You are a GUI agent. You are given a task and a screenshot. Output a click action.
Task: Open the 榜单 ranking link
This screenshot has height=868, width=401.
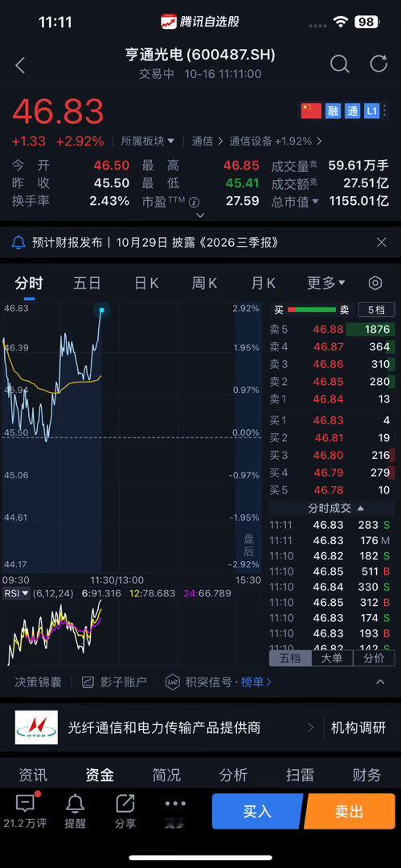[x=256, y=682]
